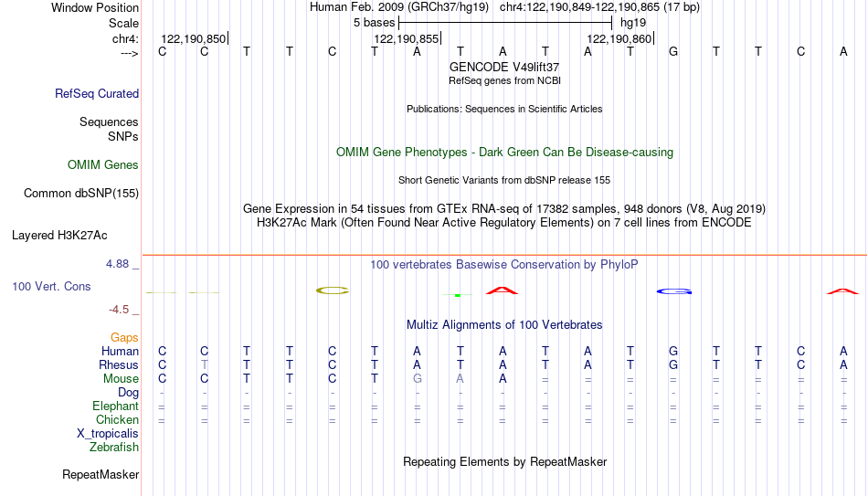Click the Sequences track label
This screenshot has height=496, width=868.
(109, 121)
